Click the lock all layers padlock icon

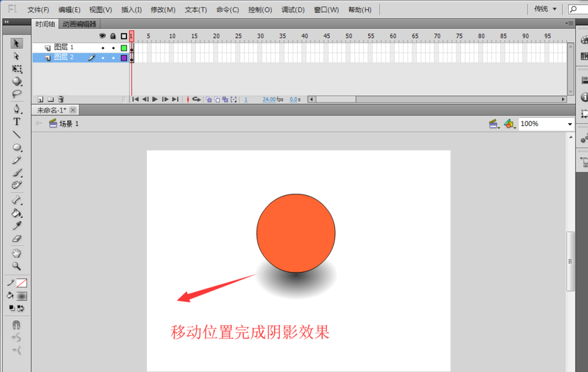point(113,36)
